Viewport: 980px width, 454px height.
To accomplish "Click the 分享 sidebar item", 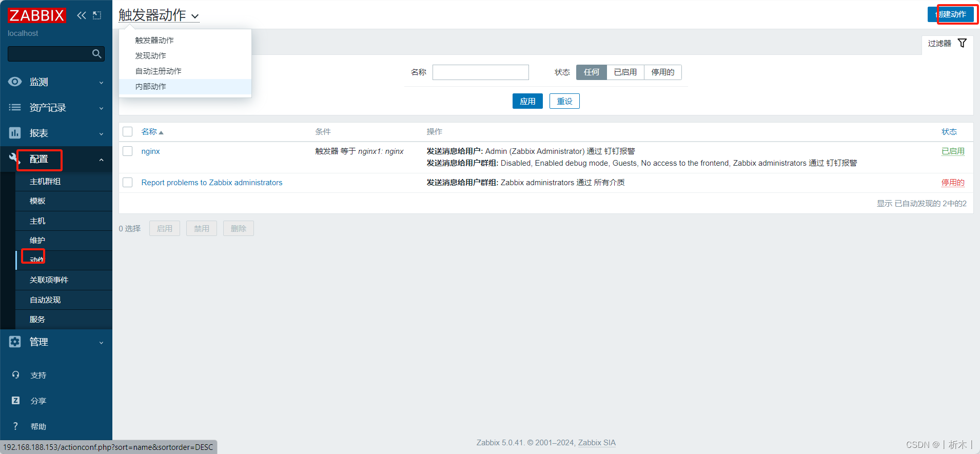I will [x=38, y=401].
